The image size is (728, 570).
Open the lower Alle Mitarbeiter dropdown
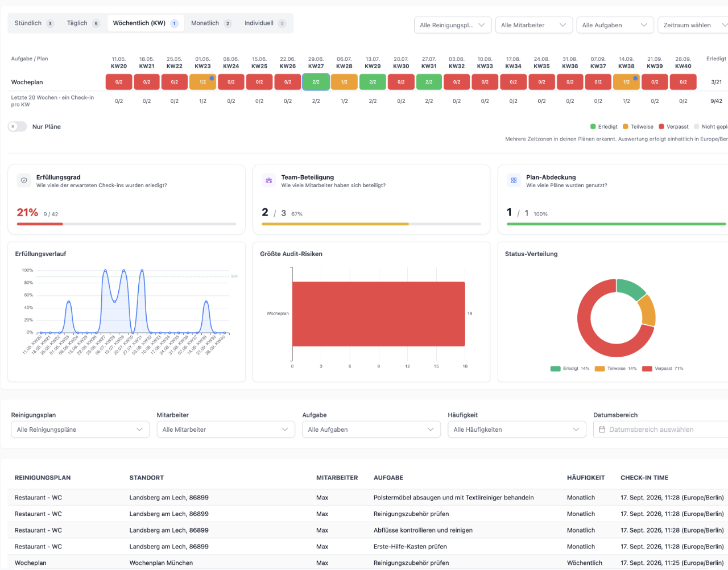pos(226,429)
